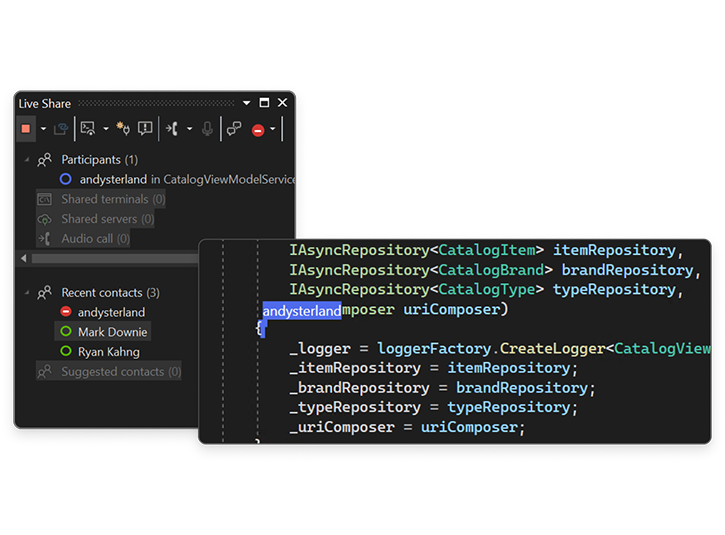Collapse the Recent contacts tree node
725x535 pixels.
(27, 293)
